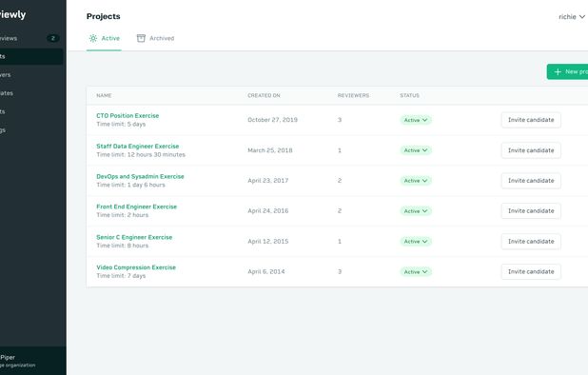Click the plus icon on New project
The height and width of the screenshot is (375, 588).
pyautogui.click(x=558, y=71)
